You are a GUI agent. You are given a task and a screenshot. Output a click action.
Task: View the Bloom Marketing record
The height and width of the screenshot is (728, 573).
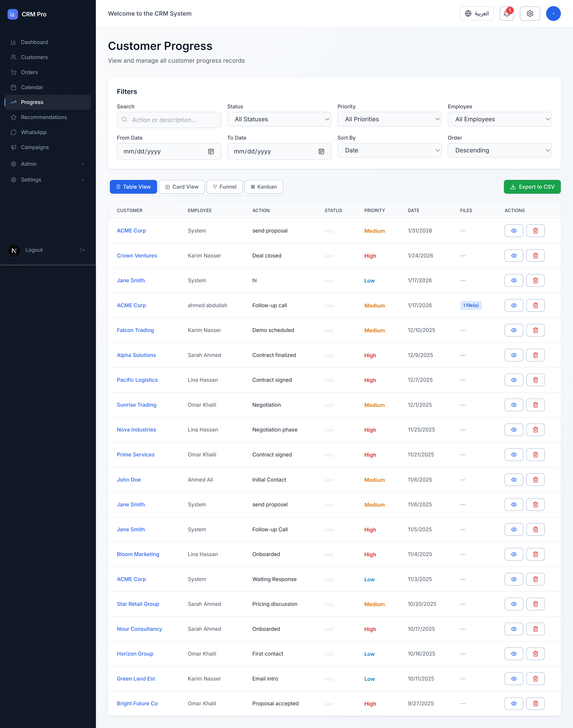[514, 554]
